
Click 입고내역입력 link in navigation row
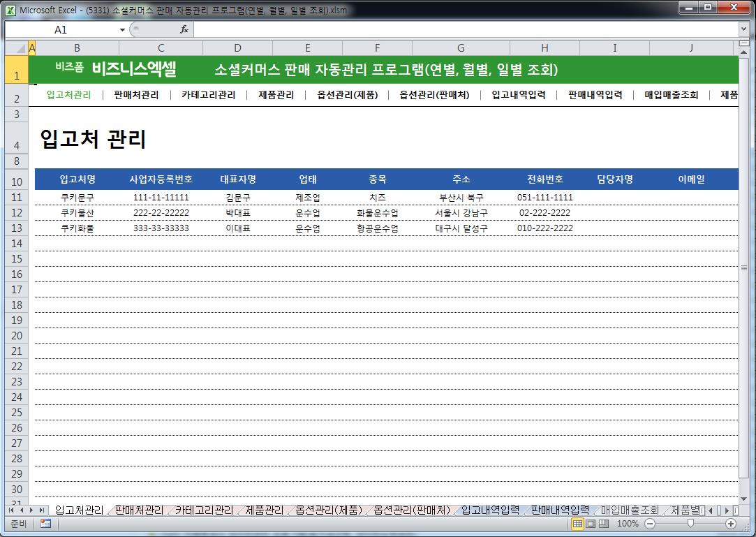tap(519, 94)
